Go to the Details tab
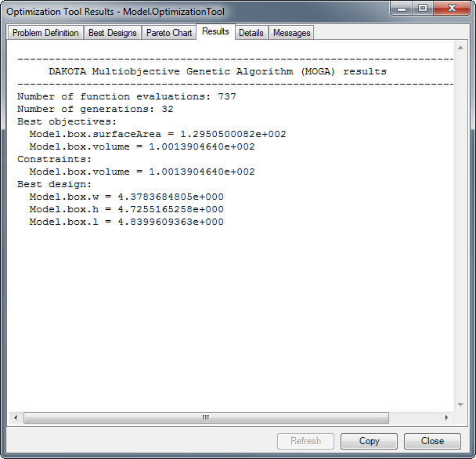 (x=251, y=33)
